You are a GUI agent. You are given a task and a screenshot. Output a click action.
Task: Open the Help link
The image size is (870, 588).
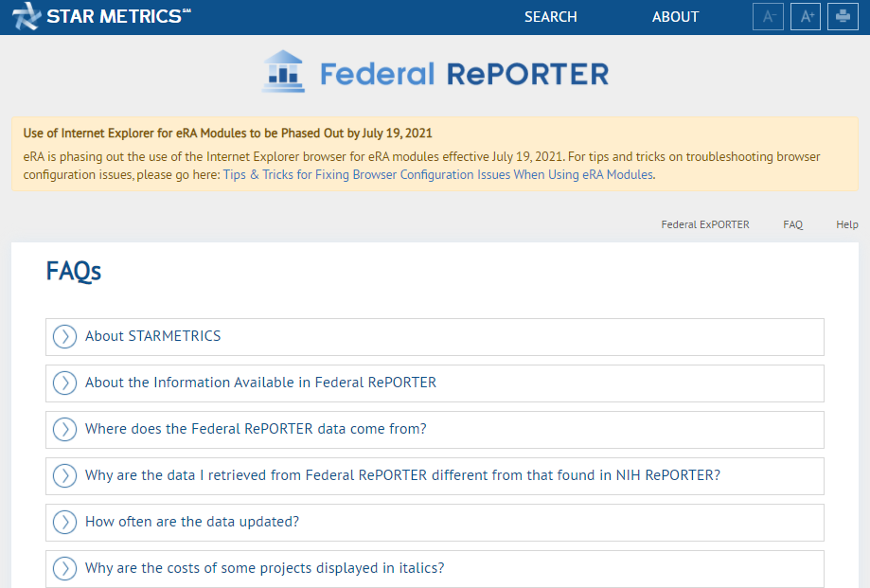point(846,224)
